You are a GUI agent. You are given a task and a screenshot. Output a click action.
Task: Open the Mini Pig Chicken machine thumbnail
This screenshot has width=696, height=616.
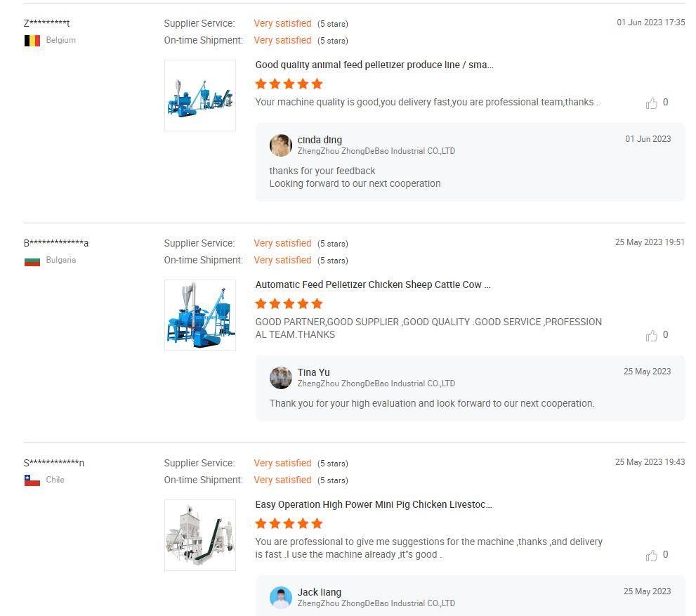click(x=200, y=535)
